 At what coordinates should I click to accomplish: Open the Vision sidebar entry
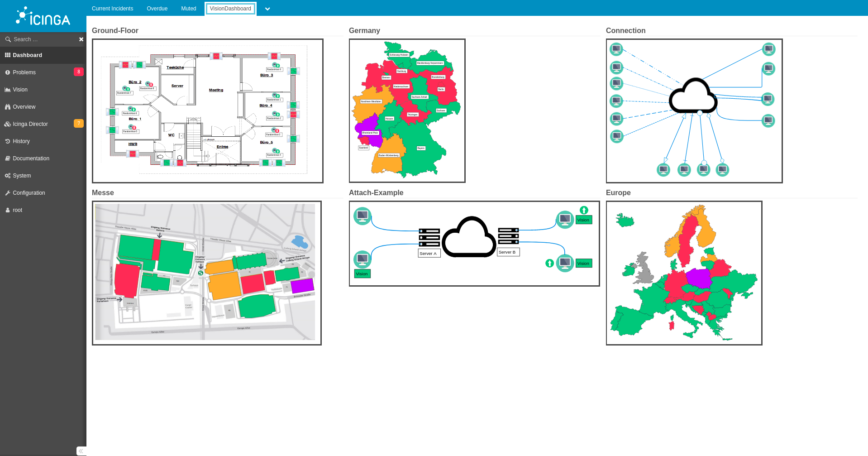pyautogui.click(x=20, y=90)
